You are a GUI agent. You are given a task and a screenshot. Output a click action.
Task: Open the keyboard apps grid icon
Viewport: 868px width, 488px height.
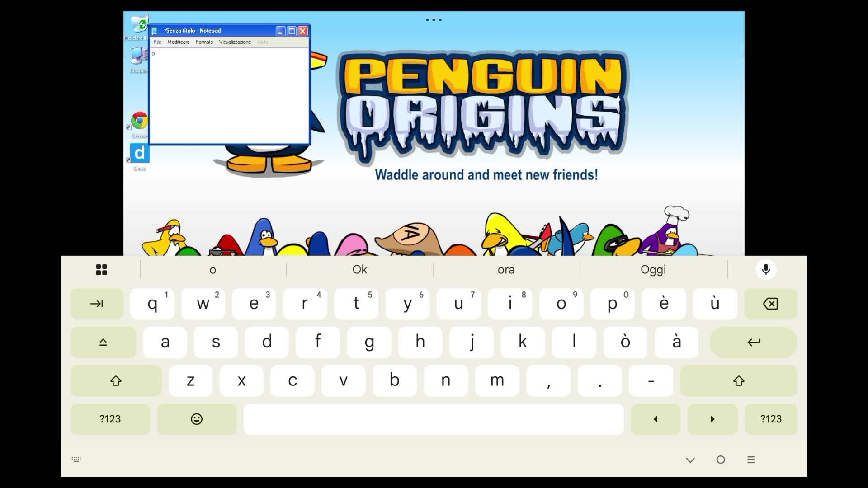(x=102, y=270)
